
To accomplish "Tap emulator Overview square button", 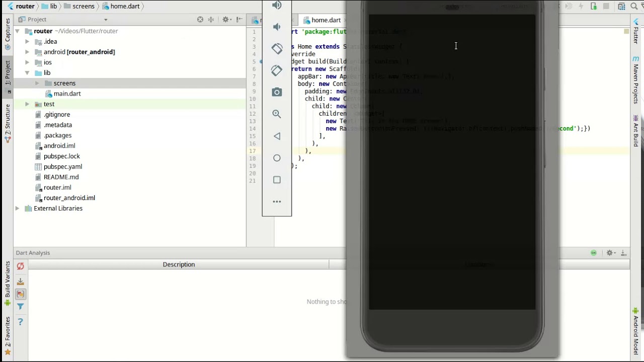I will [277, 179].
